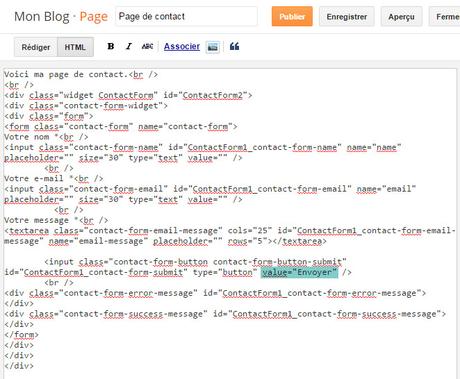Switch to the Rédiger compose mode
This screenshot has width=460, height=379.
pos(36,47)
